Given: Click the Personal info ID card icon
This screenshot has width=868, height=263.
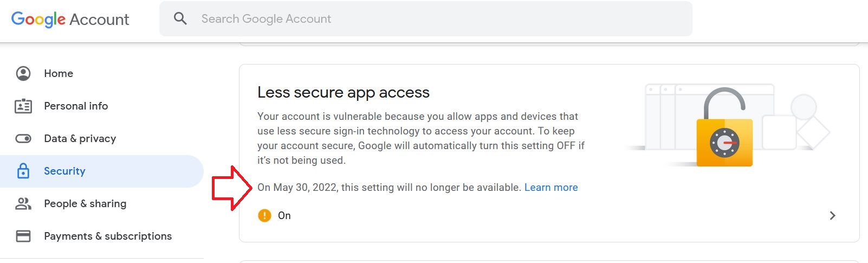Looking at the screenshot, I should (x=23, y=106).
